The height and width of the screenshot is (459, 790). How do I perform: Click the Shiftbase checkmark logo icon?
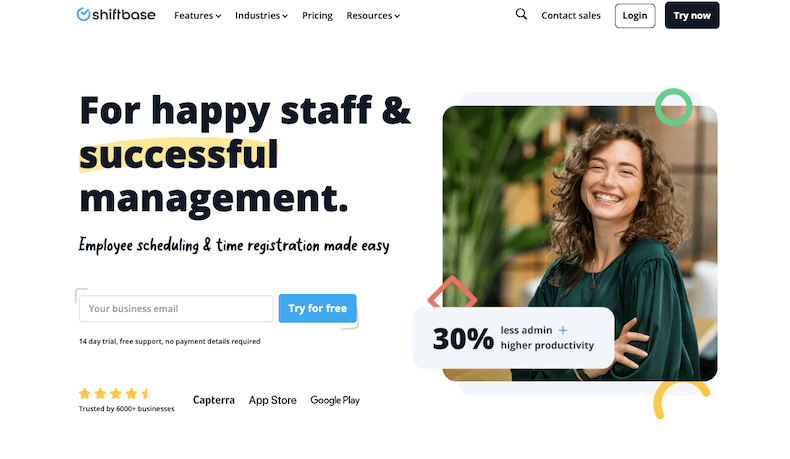[x=84, y=15]
